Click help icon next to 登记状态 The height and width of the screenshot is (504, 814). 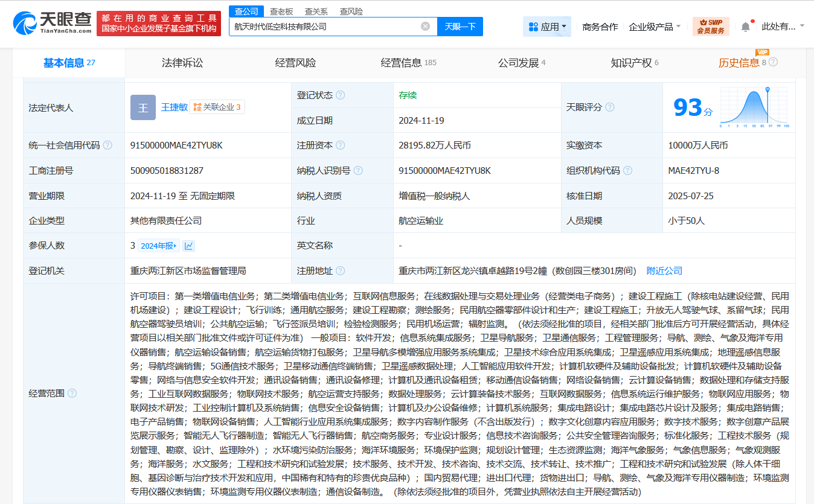341,95
